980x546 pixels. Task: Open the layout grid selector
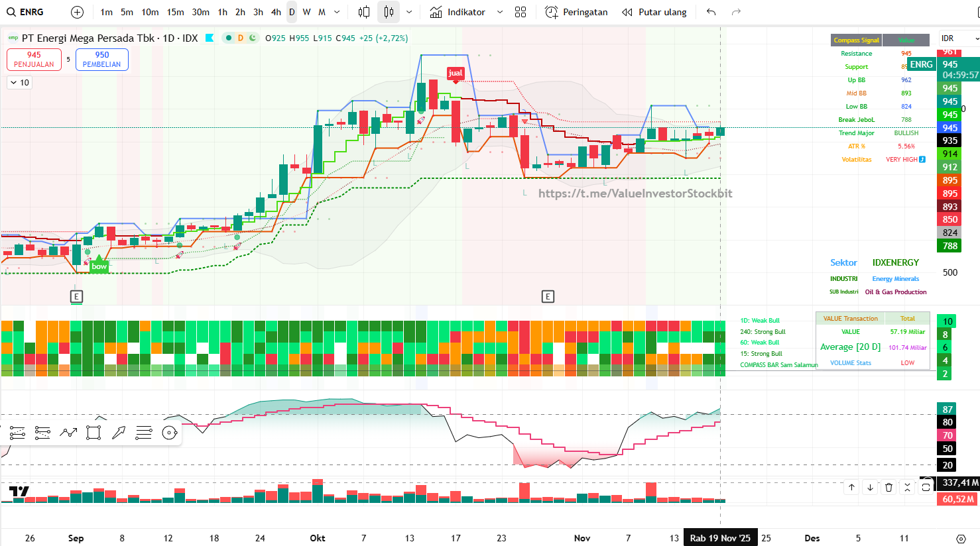pyautogui.click(x=521, y=12)
